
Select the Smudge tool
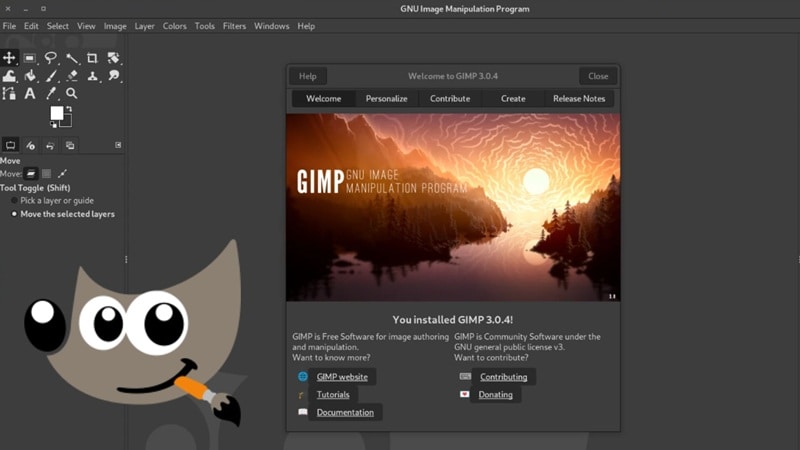[x=113, y=76]
